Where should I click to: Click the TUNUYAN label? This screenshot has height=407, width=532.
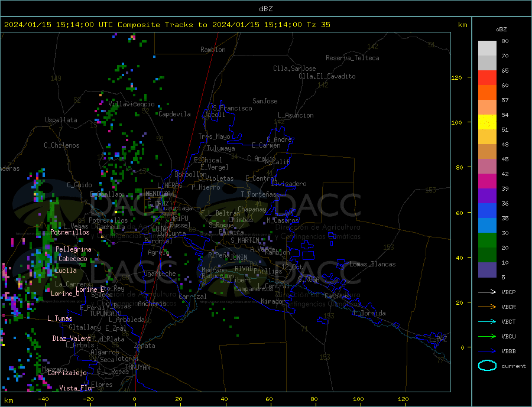(137, 367)
